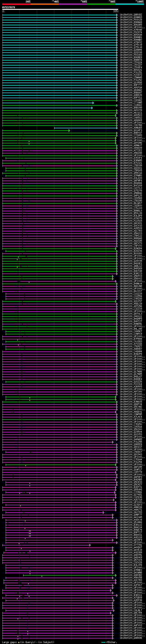The image size is (146, 644).
Task: Select hit label UniRef100_B3N6X5
Action: pos(131,401)
